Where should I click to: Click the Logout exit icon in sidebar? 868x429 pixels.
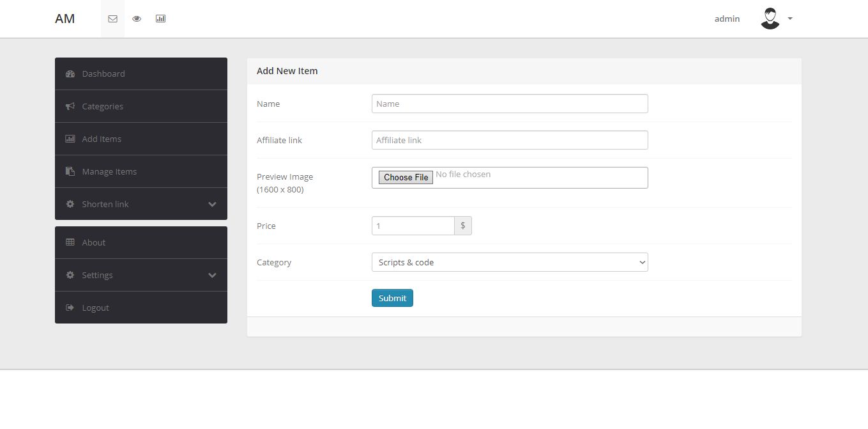70,308
